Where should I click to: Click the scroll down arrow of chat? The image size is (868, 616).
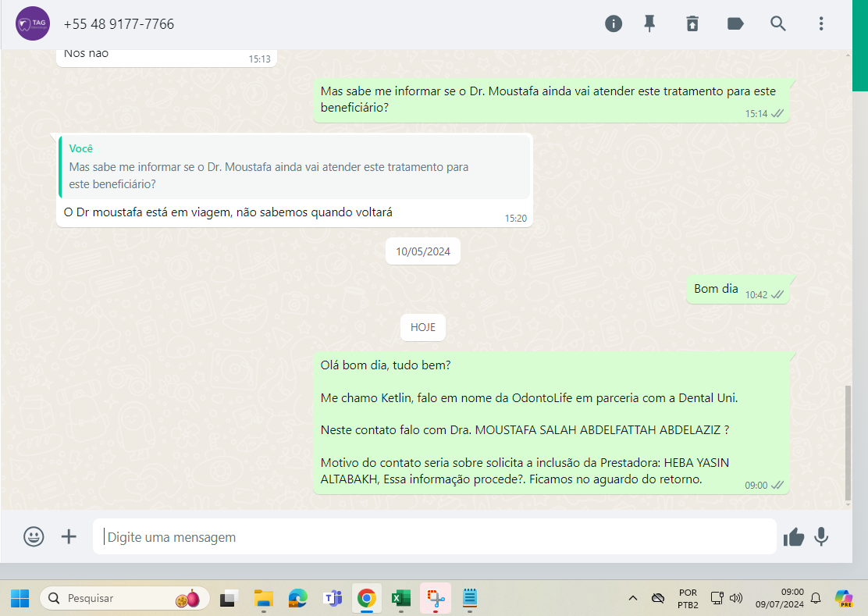[x=848, y=504]
